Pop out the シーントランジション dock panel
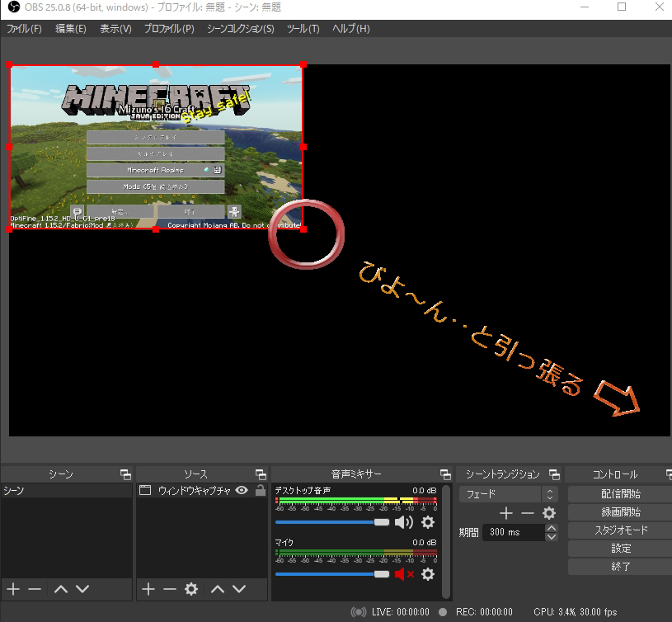672x622 pixels. click(554, 474)
